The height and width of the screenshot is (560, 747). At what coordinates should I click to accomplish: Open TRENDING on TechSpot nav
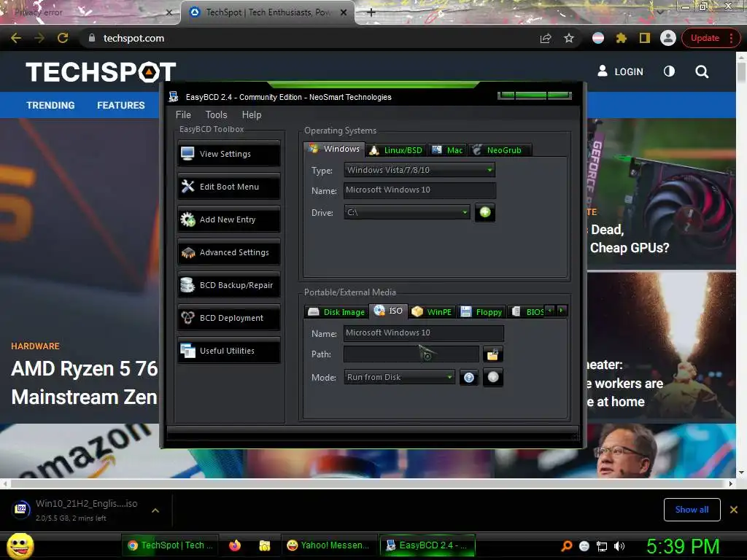coord(50,105)
